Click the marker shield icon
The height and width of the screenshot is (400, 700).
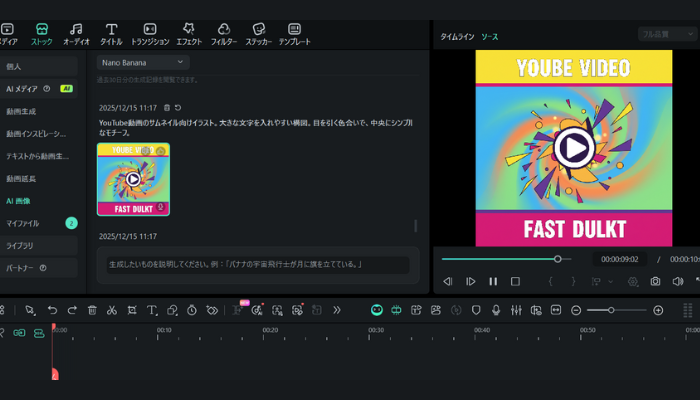476,310
